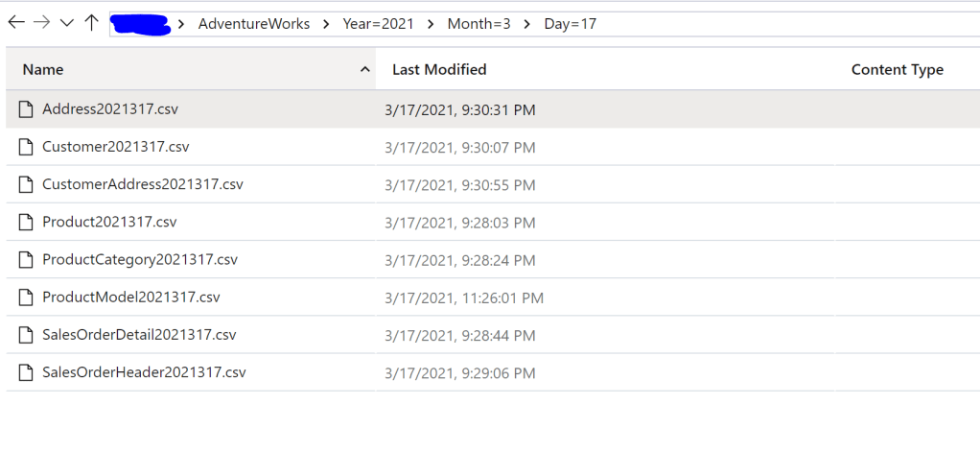Select the SalesOrderDetail2021317.csv file
Viewport: 980px width, 476px height.
tap(139, 335)
